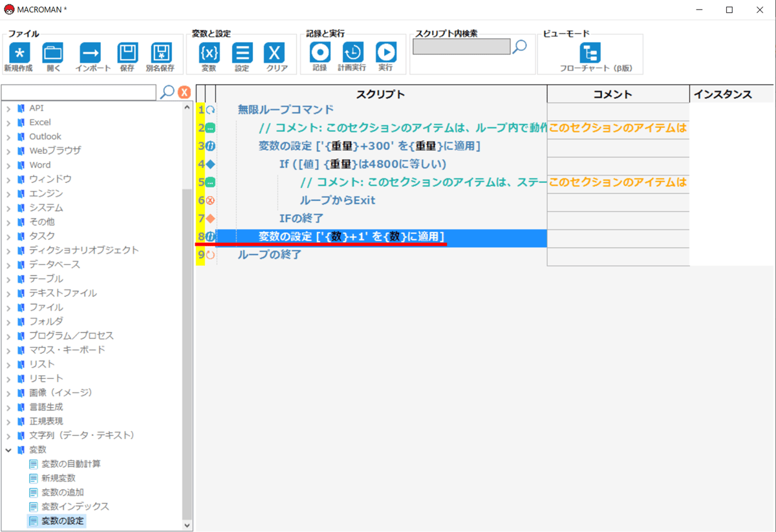Click the end-If diamond icon on line 7
The width and height of the screenshot is (776, 532).
coord(210,218)
